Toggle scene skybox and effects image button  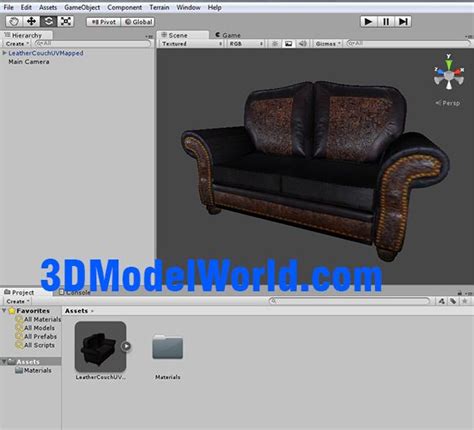pos(289,44)
